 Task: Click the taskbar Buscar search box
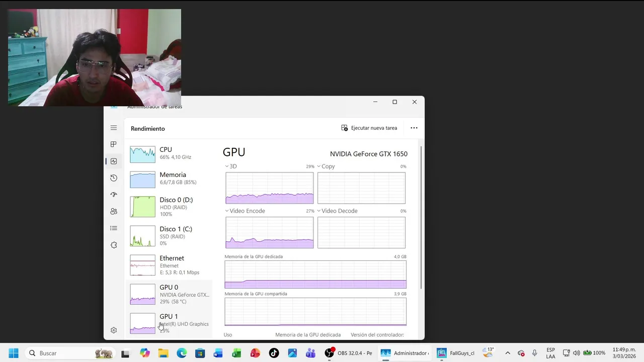tap(70, 353)
